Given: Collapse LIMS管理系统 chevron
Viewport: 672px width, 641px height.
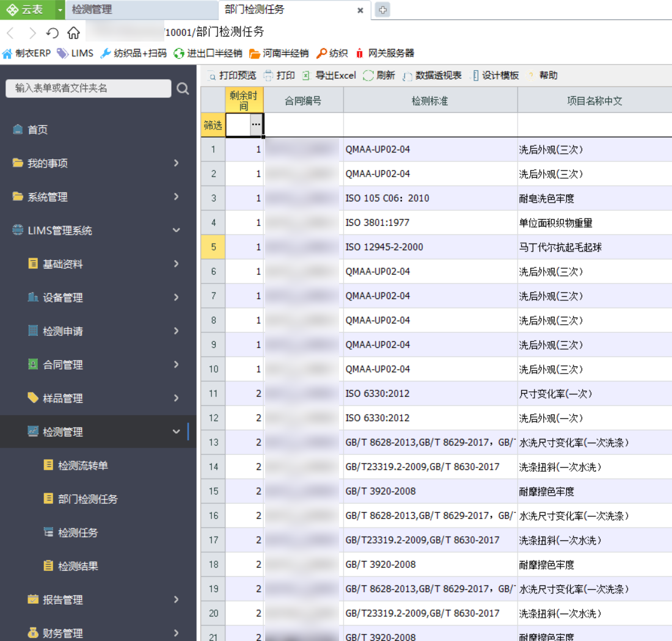Looking at the screenshot, I should pyautogui.click(x=176, y=230).
